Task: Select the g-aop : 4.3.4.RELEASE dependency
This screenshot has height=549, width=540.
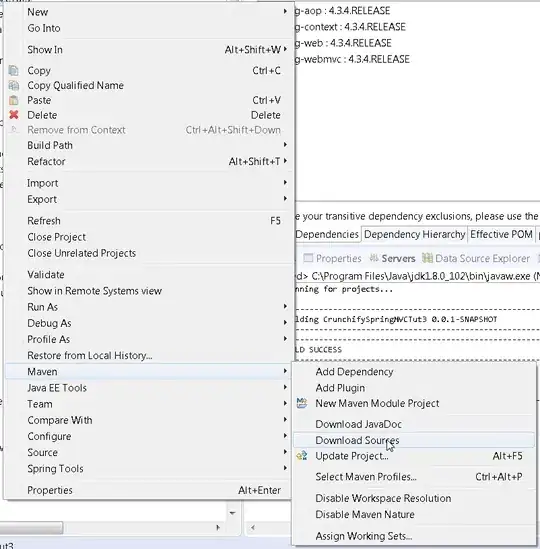Action: (x=342, y=11)
